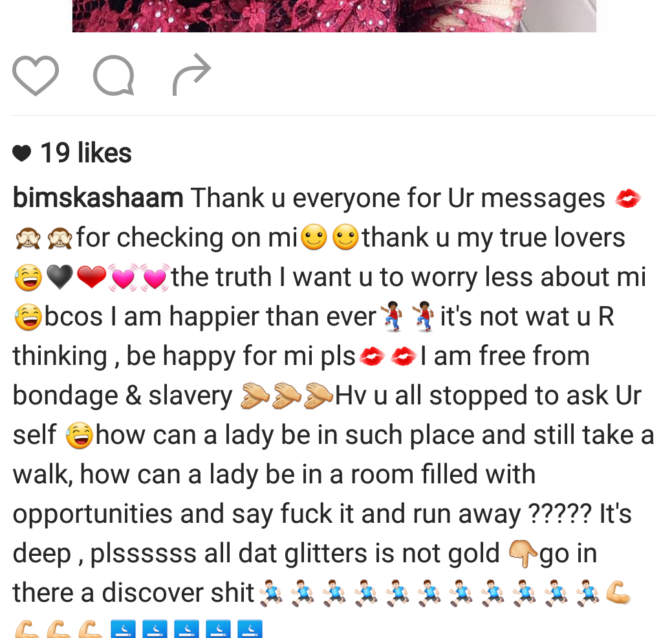Tap the pointing-down hand emoji after 'gold'

[523, 553]
